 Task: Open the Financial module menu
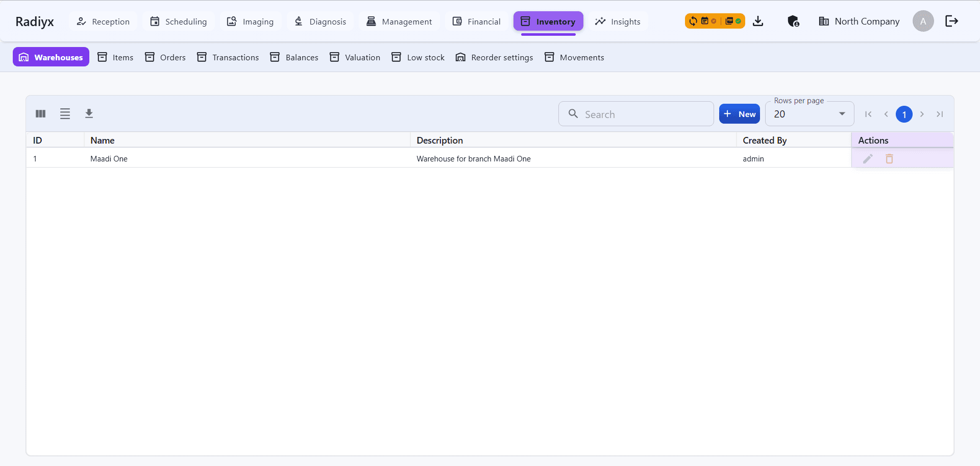pyautogui.click(x=477, y=21)
